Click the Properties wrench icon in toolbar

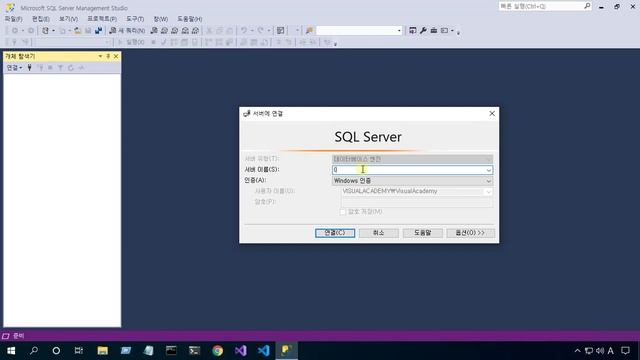coord(423,31)
